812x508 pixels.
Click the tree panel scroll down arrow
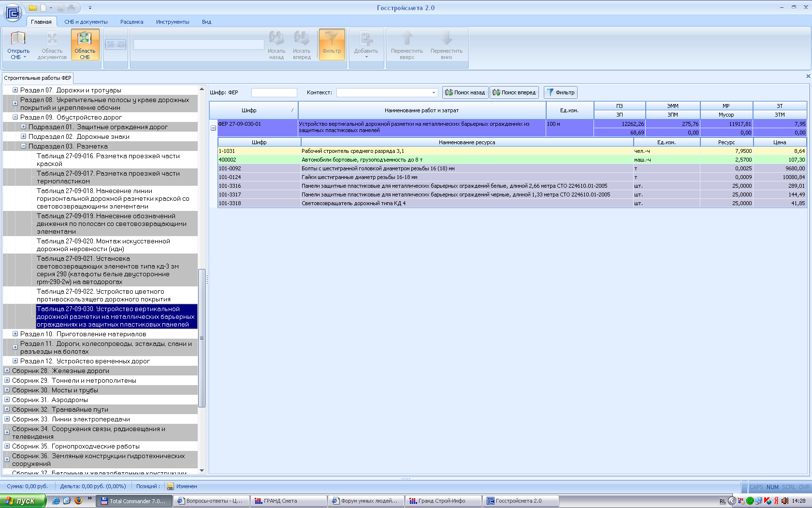point(202,470)
